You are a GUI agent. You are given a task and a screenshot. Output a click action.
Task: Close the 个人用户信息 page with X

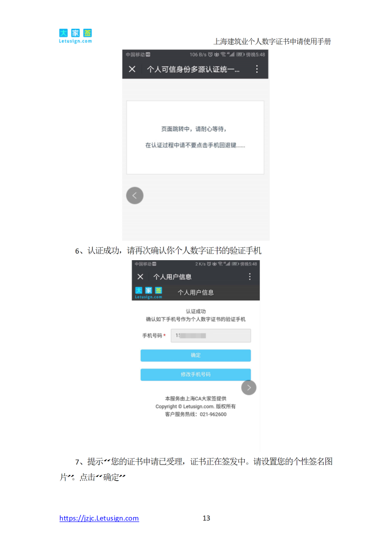point(140,277)
